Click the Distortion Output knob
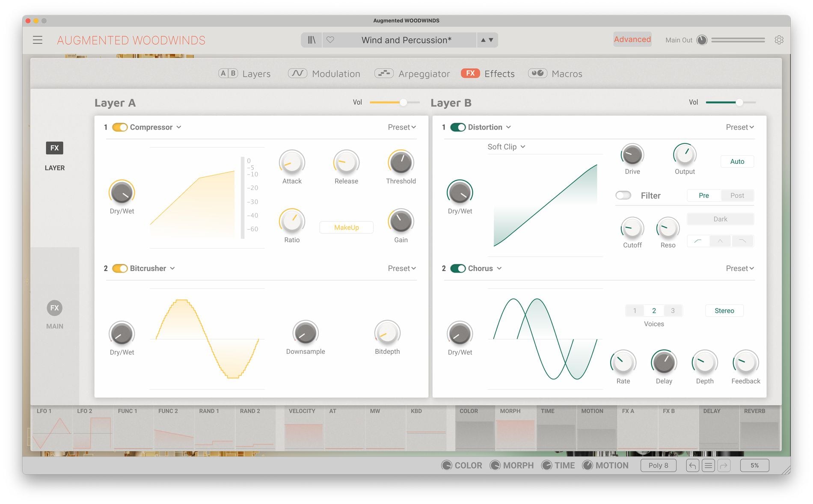Image resolution: width=813 pixels, height=504 pixels. (x=685, y=154)
